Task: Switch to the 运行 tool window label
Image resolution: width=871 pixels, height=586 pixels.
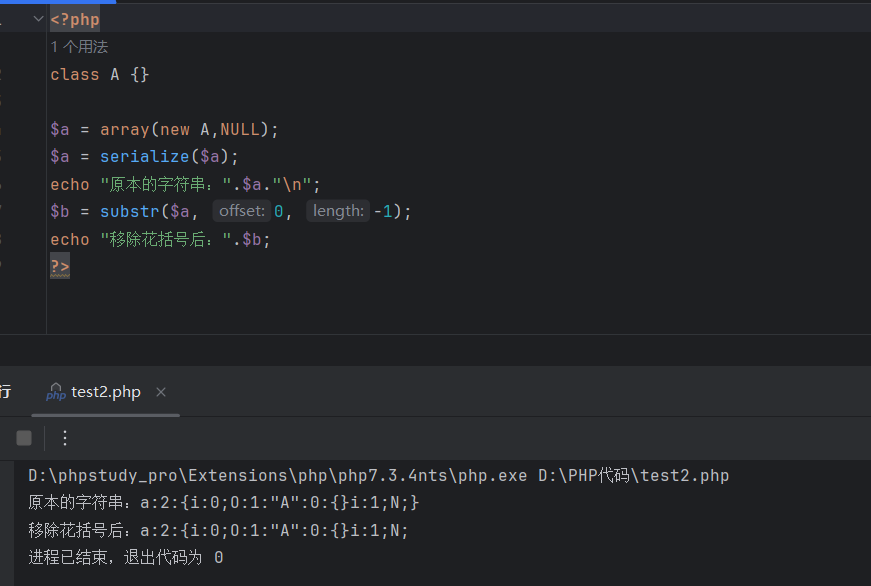Action: pyautogui.click(x=5, y=392)
